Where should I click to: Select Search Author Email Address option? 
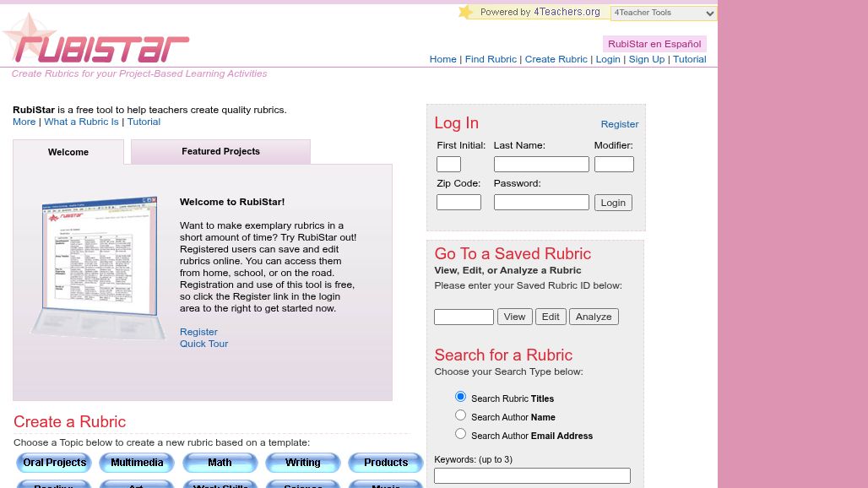(x=460, y=434)
